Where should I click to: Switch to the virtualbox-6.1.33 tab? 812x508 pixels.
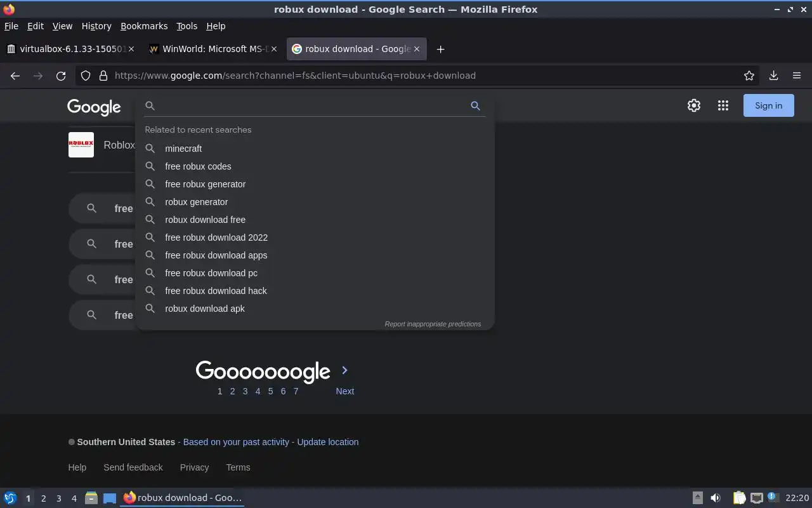70,49
